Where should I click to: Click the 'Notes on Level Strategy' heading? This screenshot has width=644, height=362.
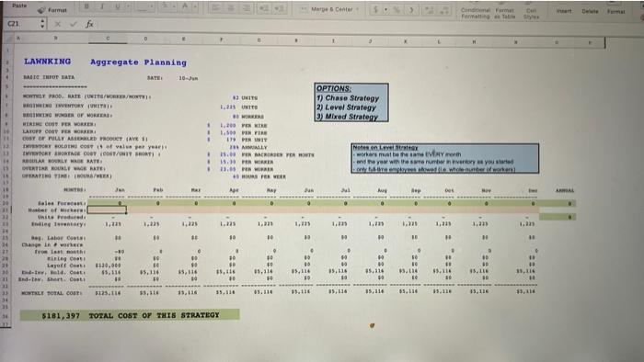(x=385, y=147)
